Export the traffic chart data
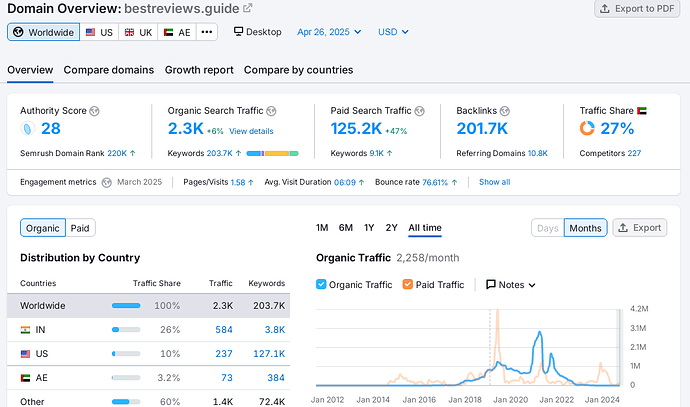Screen dimensions: 690x407 [x=640, y=228]
